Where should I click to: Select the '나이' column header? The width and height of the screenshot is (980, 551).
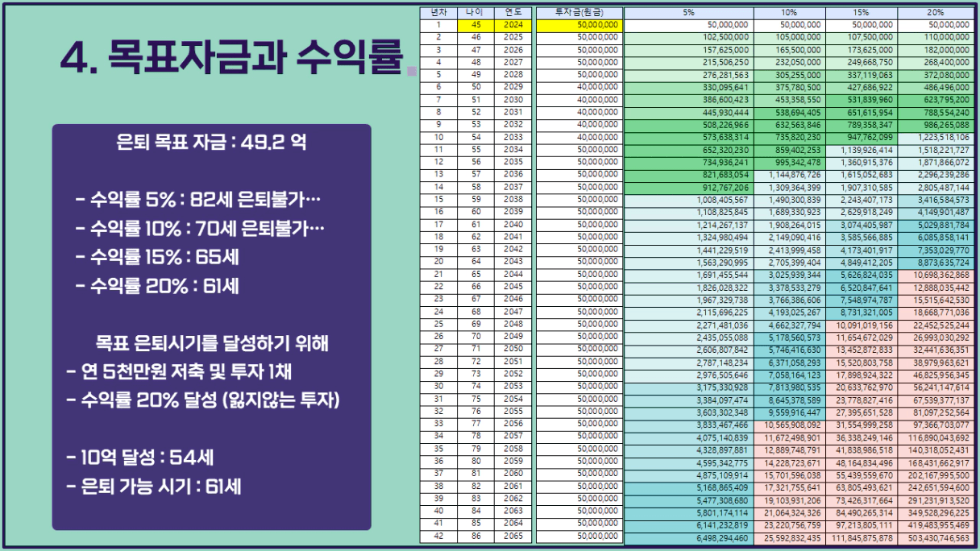475,13
